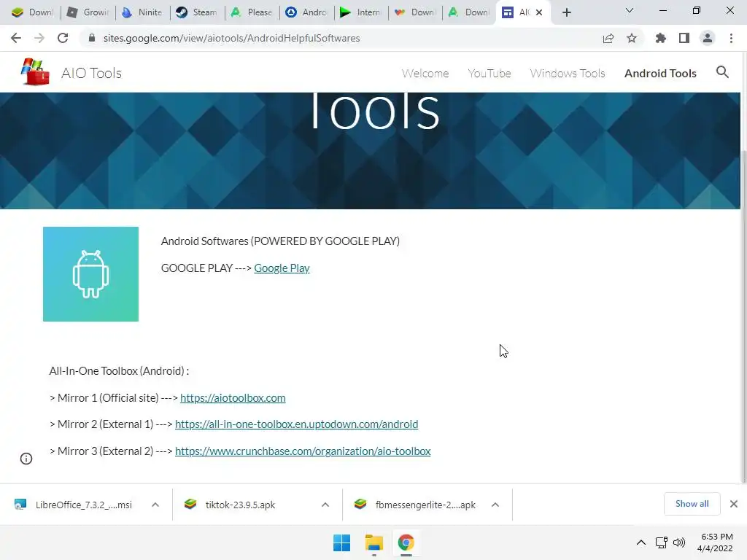The width and height of the screenshot is (747, 560).
Task: Click Show all downloads button
Action: pyautogui.click(x=692, y=504)
